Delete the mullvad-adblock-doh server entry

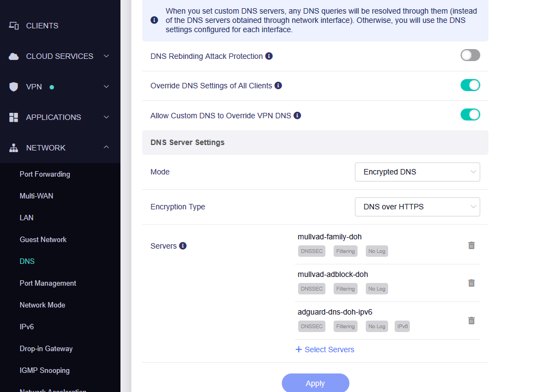(472, 283)
